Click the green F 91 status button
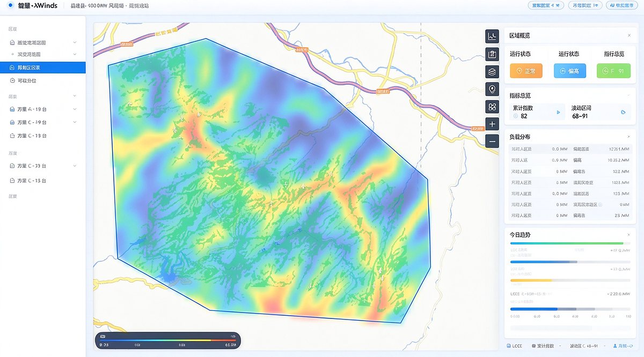The image size is (644, 357). pos(613,71)
